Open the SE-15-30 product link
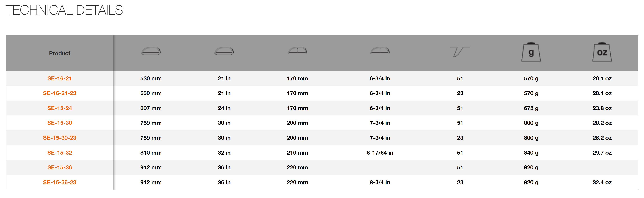The width and height of the screenshot is (644, 198). point(59,123)
